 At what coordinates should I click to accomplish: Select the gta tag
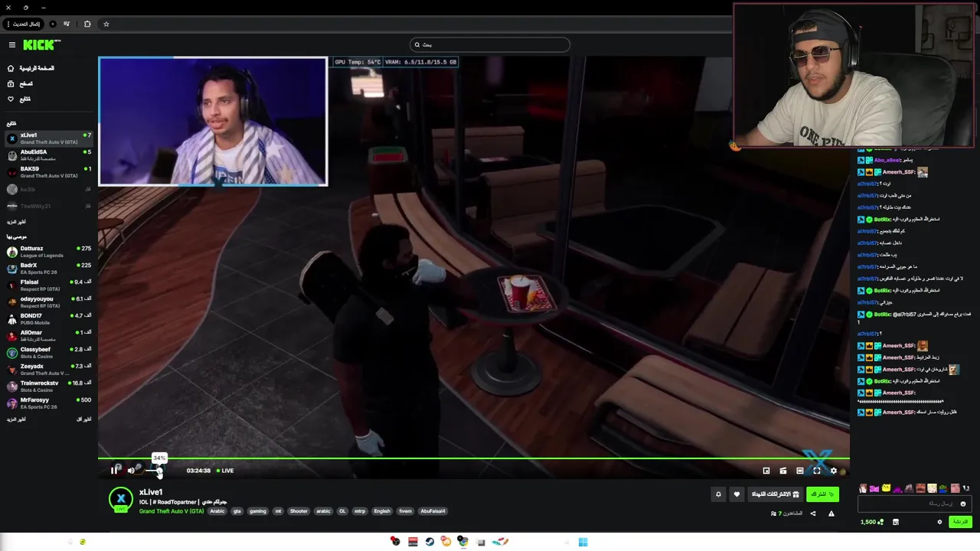(237, 511)
